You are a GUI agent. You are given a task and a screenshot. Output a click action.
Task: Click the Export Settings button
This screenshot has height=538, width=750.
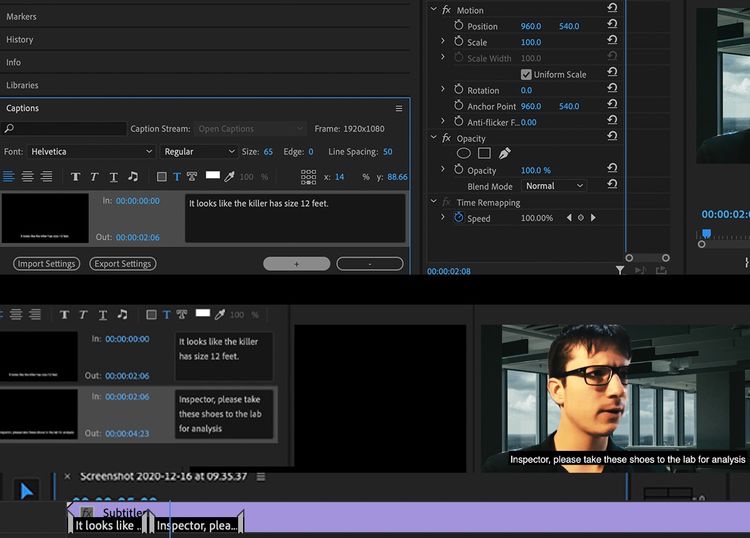coord(122,264)
